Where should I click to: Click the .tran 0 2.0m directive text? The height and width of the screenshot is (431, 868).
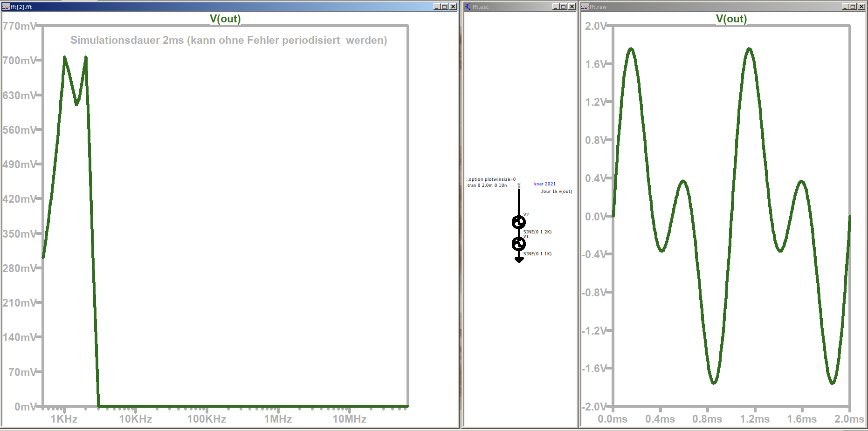pyautogui.click(x=486, y=185)
